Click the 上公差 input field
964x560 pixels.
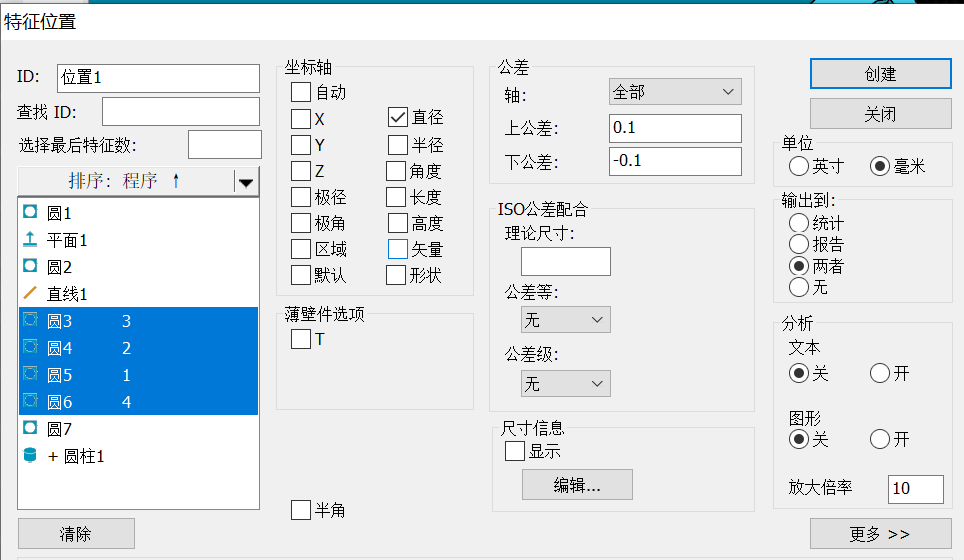[x=675, y=128]
